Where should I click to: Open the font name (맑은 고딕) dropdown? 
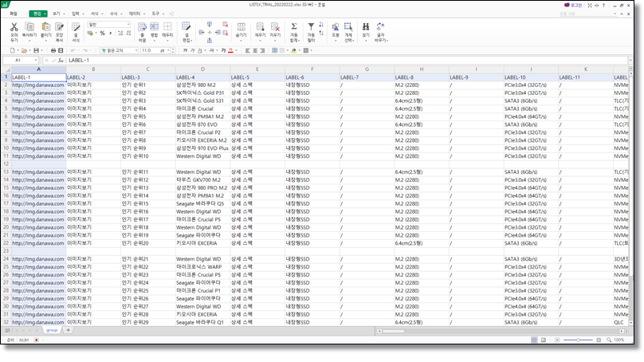[x=119, y=50]
